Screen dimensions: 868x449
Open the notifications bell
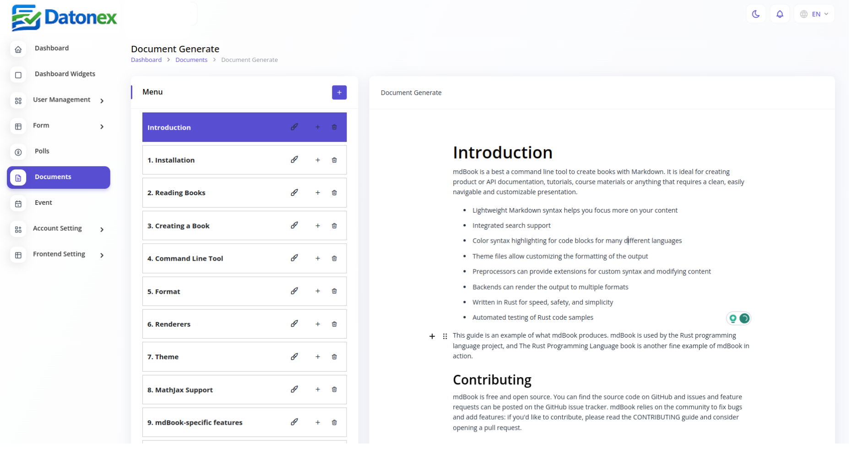point(779,14)
